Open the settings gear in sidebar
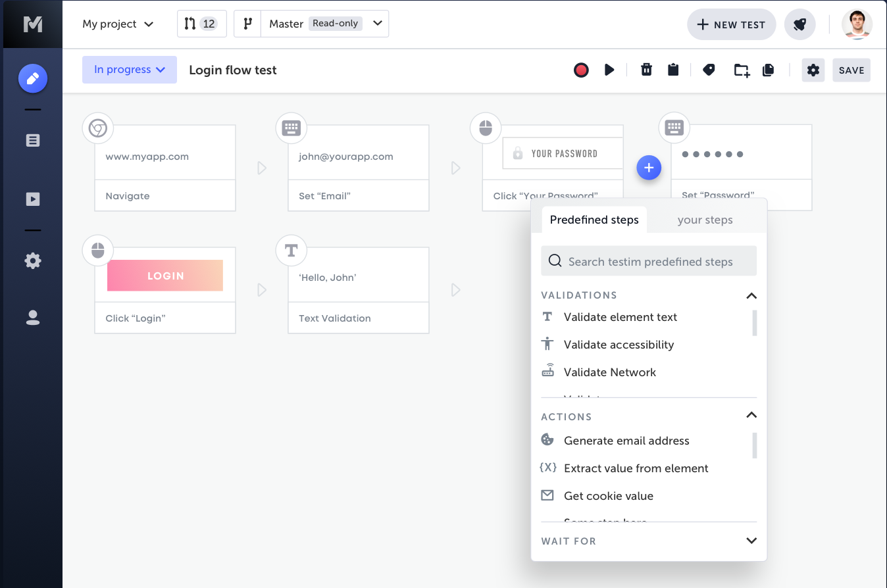This screenshot has height=588, width=887. point(33,261)
